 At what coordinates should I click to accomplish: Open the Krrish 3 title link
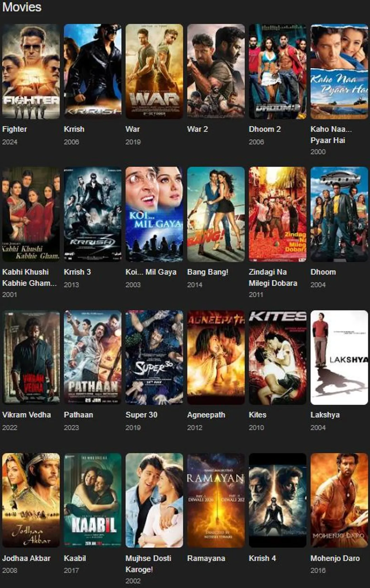[x=77, y=272]
